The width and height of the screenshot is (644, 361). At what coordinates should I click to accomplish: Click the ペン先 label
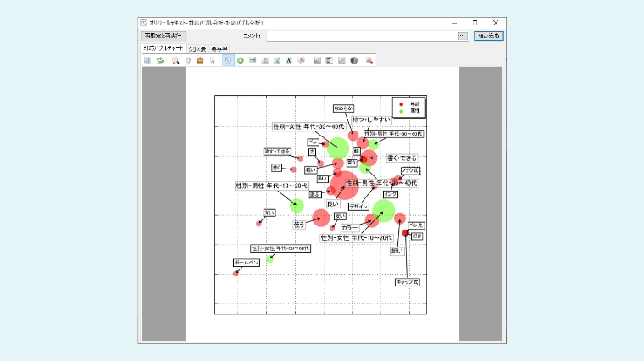click(416, 225)
